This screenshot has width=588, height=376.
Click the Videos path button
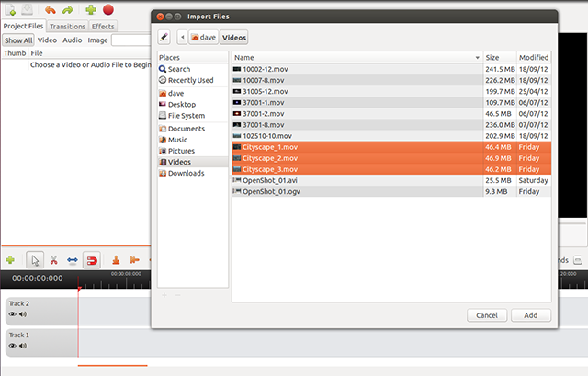pyautogui.click(x=234, y=37)
